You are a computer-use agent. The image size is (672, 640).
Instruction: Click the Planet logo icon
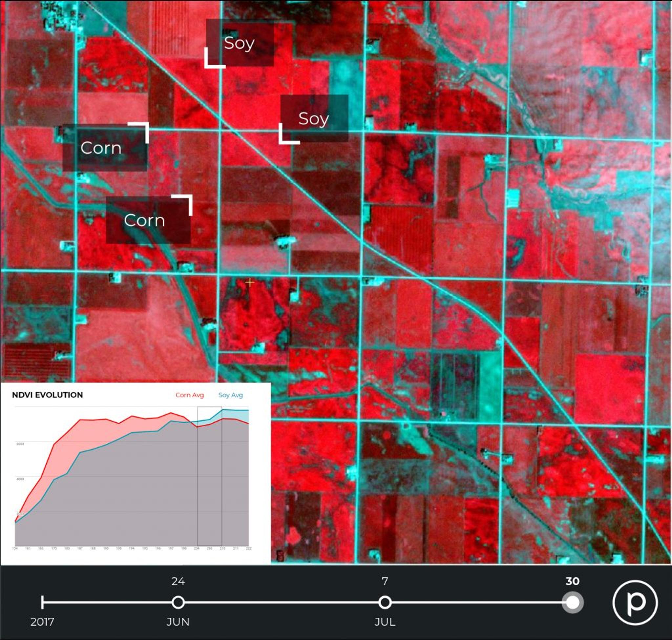click(635, 603)
